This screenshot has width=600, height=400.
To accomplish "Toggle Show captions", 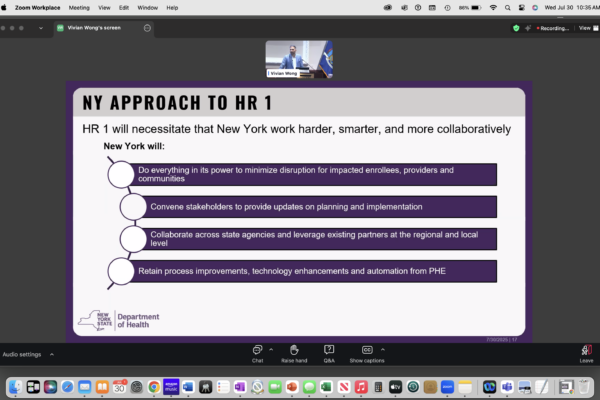I will pos(366,352).
